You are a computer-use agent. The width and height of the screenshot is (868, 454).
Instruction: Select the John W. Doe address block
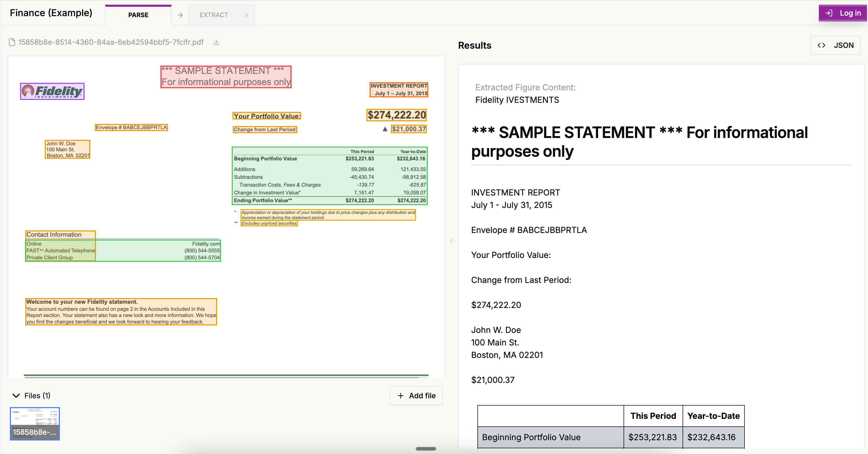pyautogui.click(x=67, y=149)
